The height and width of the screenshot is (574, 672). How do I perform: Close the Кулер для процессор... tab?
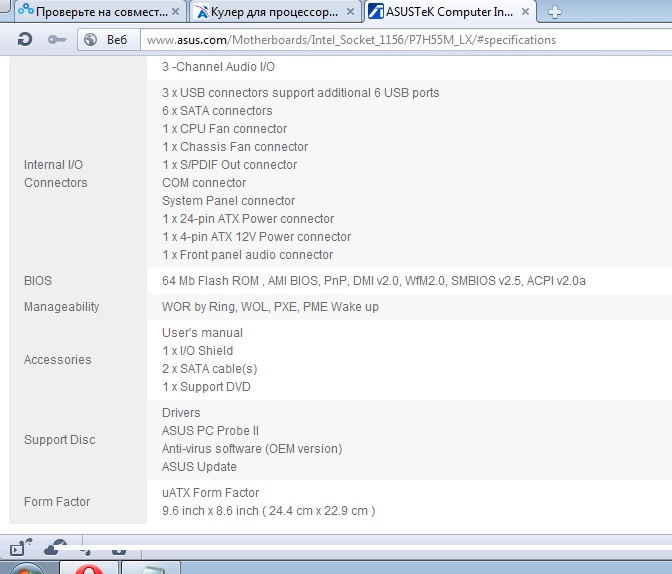tap(350, 12)
